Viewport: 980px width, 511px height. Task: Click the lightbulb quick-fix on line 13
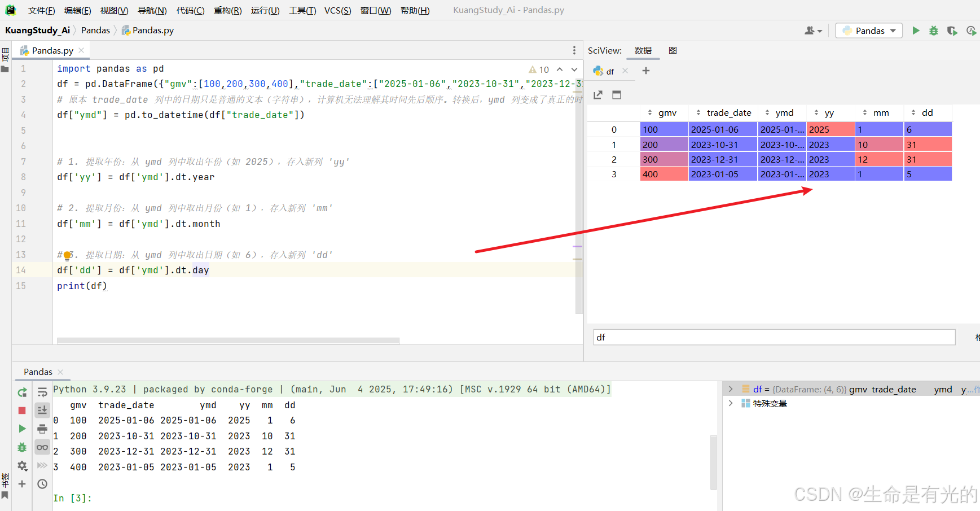[x=67, y=255]
